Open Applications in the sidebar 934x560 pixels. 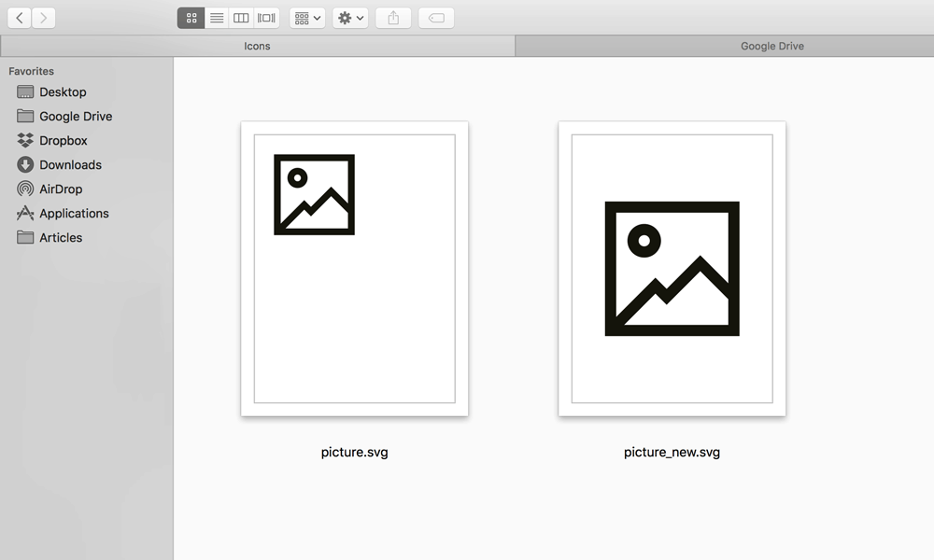click(x=86, y=213)
